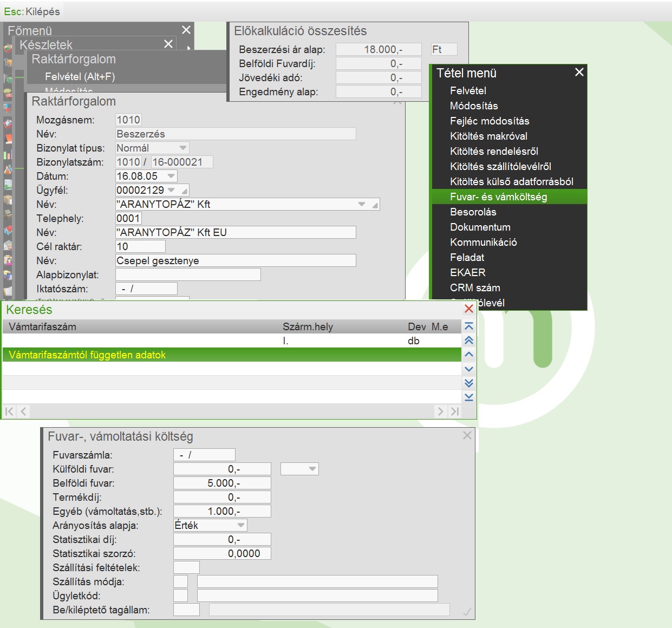Jump to last row in Keresés list
This screenshot has width=672, height=628.
point(469,397)
